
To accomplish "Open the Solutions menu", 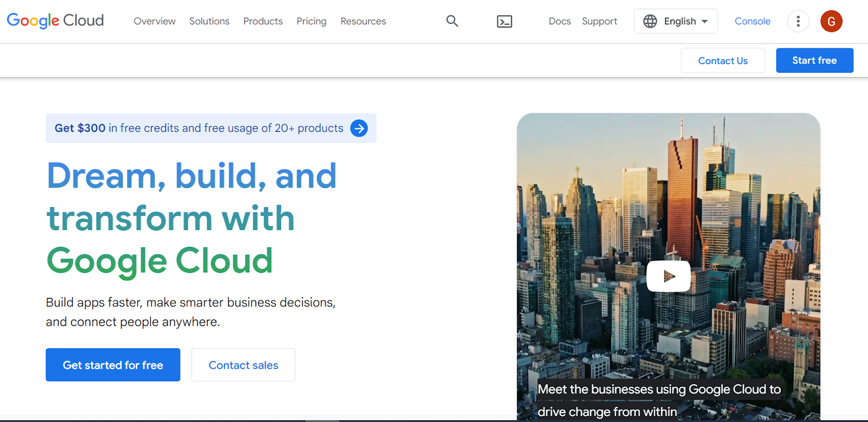I will click(209, 21).
